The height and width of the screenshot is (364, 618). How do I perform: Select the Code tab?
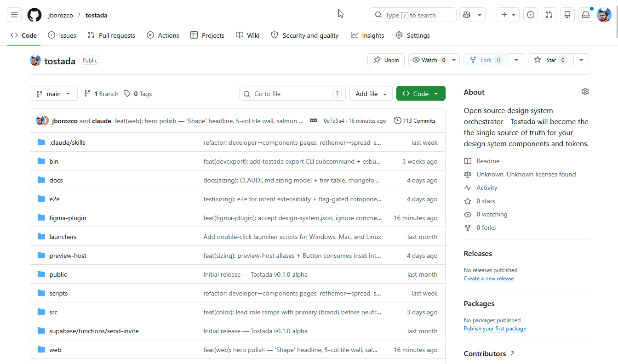23,35
